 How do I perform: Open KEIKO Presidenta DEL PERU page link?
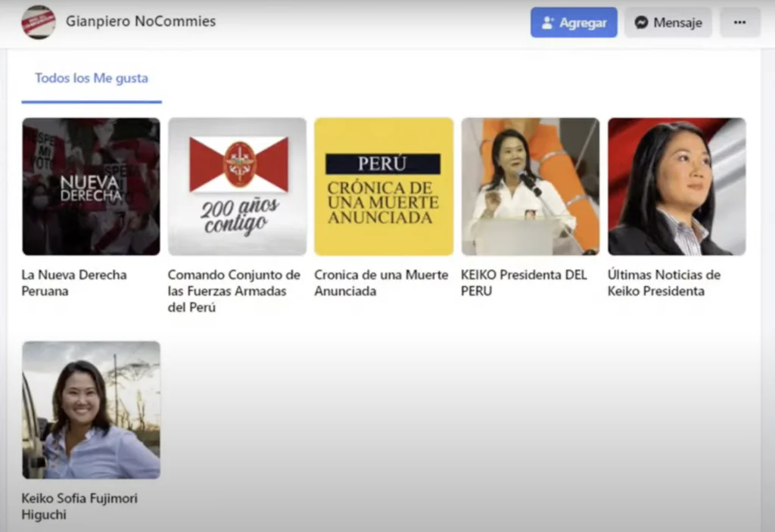tap(524, 283)
